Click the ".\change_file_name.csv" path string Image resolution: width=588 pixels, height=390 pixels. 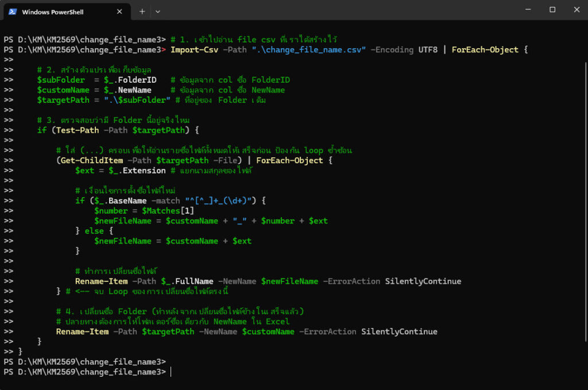308,50
